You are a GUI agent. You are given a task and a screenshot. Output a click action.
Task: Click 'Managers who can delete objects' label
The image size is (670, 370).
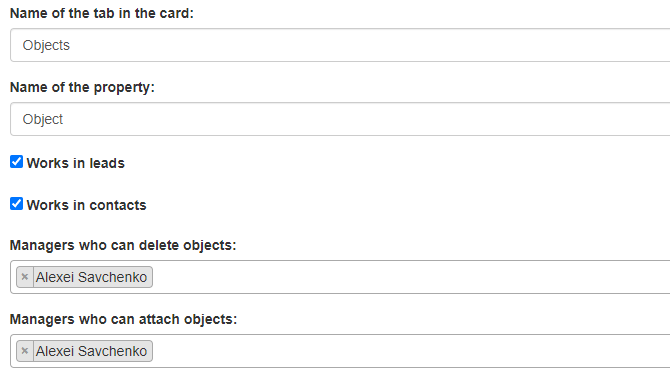(123, 245)
